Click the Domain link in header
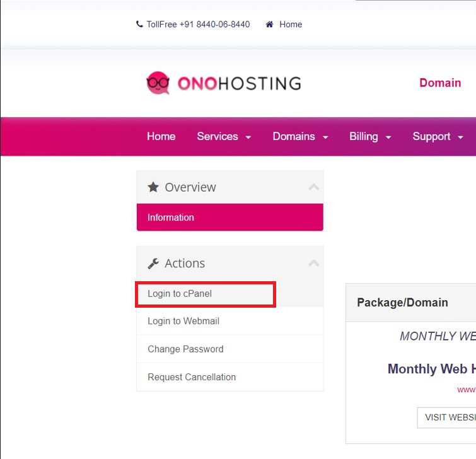 point(440,83)
